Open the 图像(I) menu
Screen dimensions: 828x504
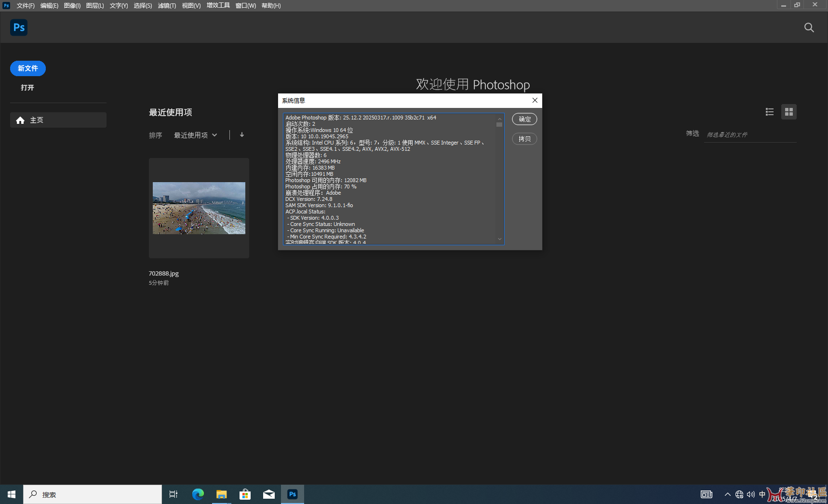72,6
